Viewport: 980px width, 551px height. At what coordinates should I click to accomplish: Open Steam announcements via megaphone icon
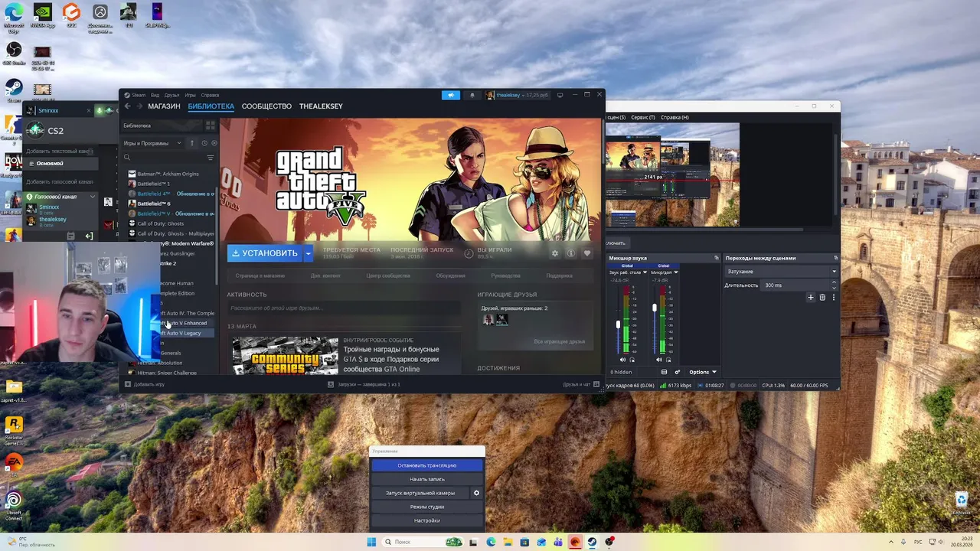[451, 95]
